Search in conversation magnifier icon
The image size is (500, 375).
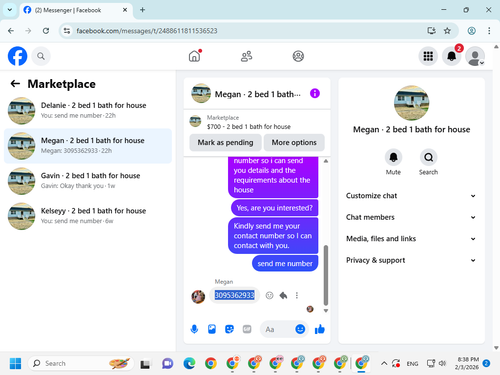tap(428, 157)
